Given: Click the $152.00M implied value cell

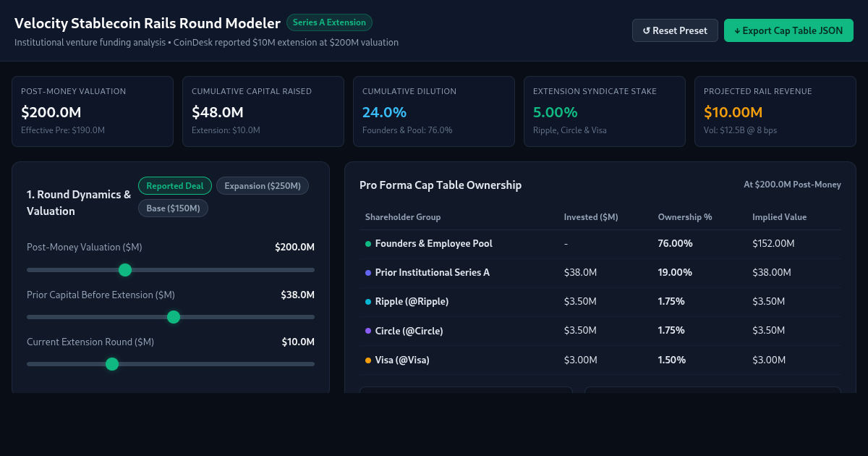Looking at the screenshot, I should (x=773, y=244).
